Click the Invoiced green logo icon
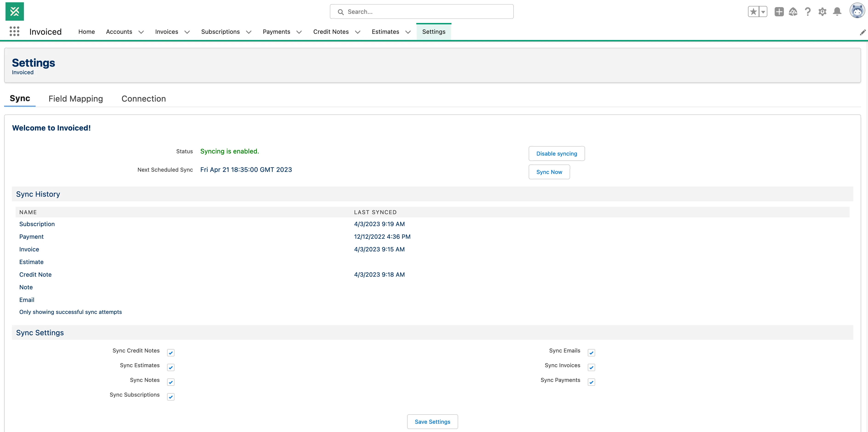 point(14,11)
